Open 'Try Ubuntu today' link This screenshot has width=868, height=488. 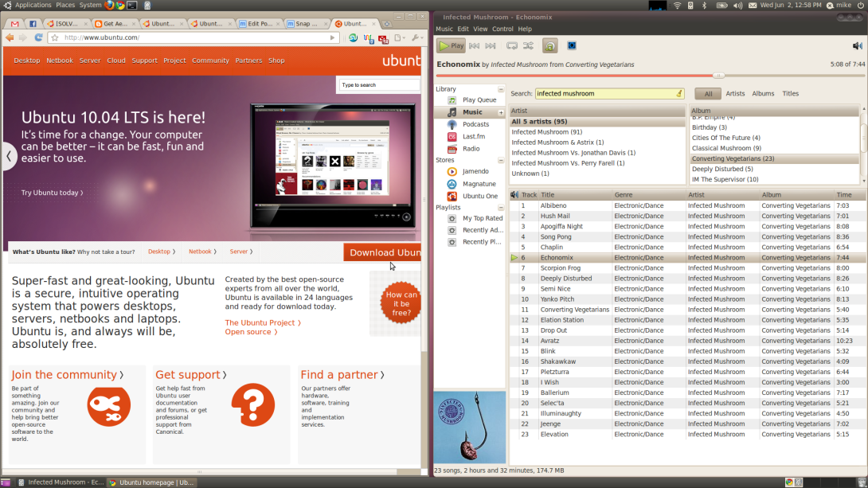pos(52,193)
